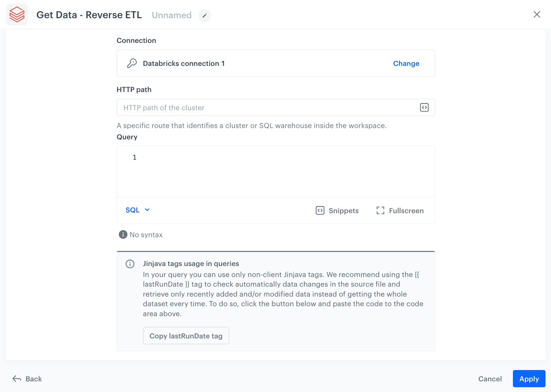Select the Databricks connection 1 field
This screenshot has height=392, width=551.
[240, 63]
